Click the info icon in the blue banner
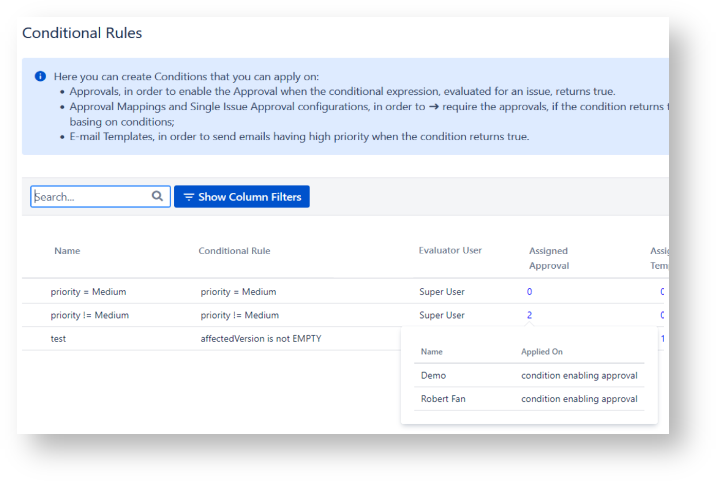The height and width of the screenshot is (482, 717). click(40, 76)
